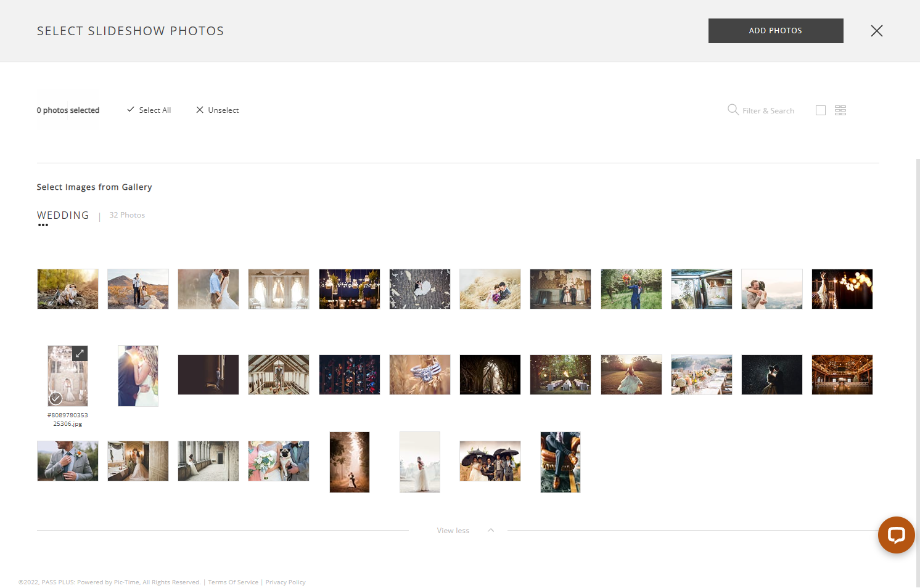Open Privacy Policy link
This screenshot has width=920, height=588.
coord(285,582)
